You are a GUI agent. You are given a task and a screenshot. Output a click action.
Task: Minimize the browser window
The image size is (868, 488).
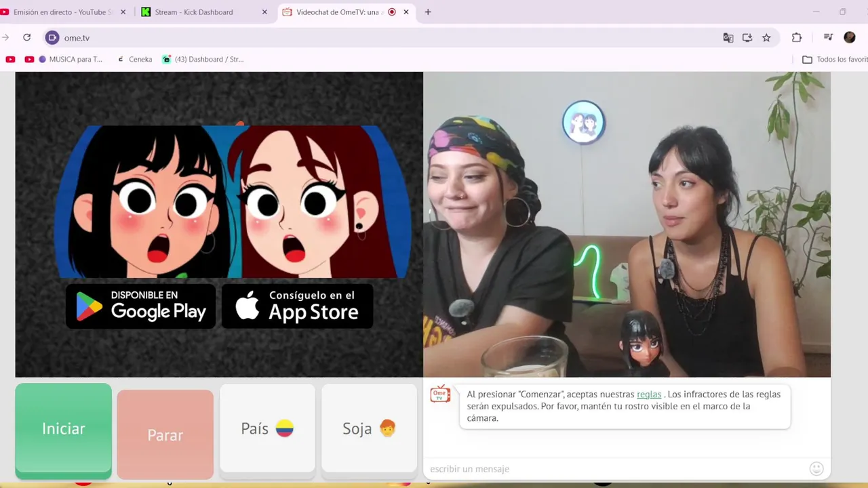point(816,12)
